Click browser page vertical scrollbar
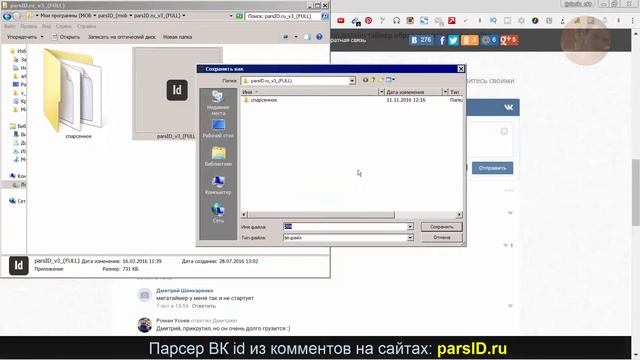Viewport: 640px width, 360px height. [x=636, y=192]
